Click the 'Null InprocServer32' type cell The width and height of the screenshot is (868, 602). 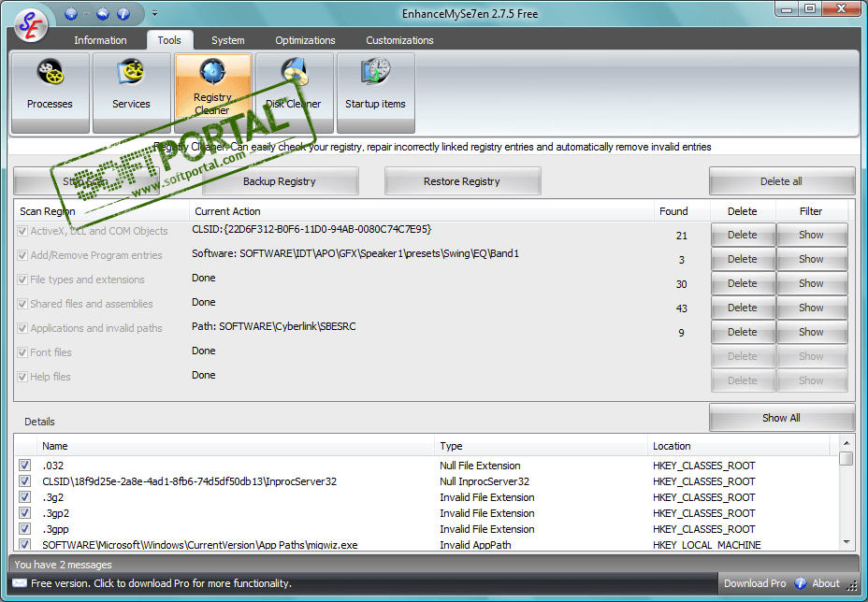(485, 481)
